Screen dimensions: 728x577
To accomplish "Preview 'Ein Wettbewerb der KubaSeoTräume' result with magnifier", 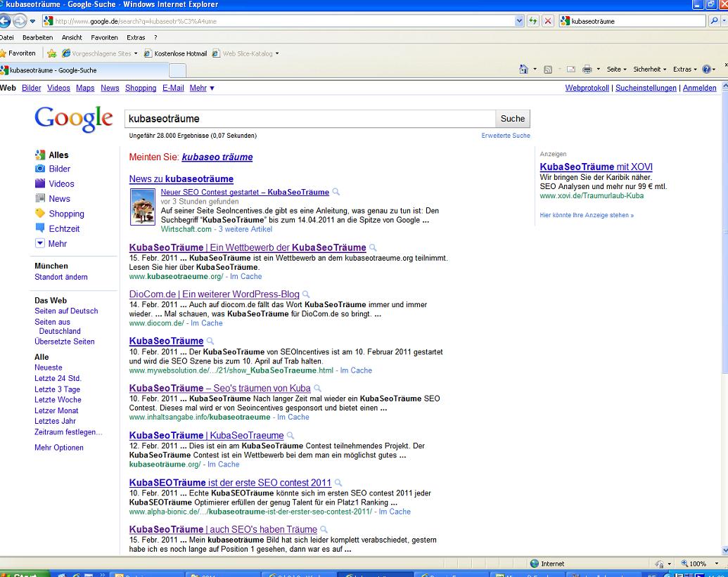I will [373, 247].
